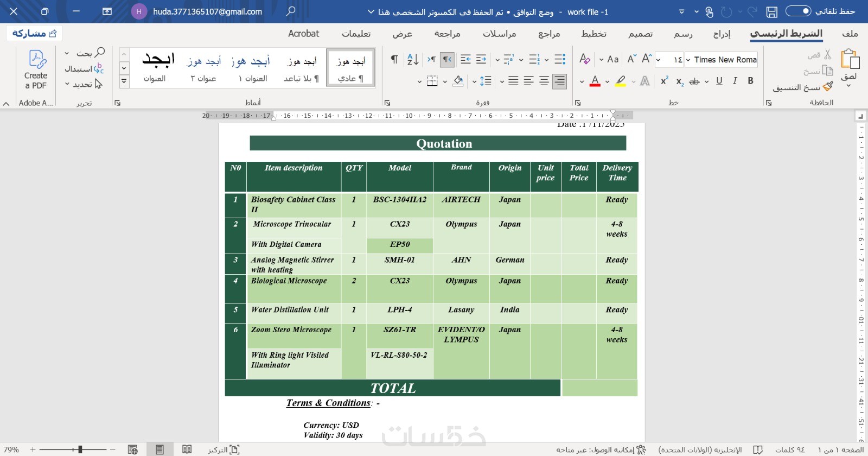The image size is (868, 456).
Task: Click the word count (٩٤ كلمات) in status bar
Action: click(790, 449)
